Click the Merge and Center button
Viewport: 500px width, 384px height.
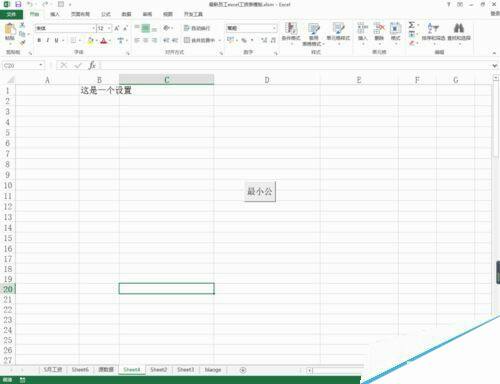(x=199, y=40)
